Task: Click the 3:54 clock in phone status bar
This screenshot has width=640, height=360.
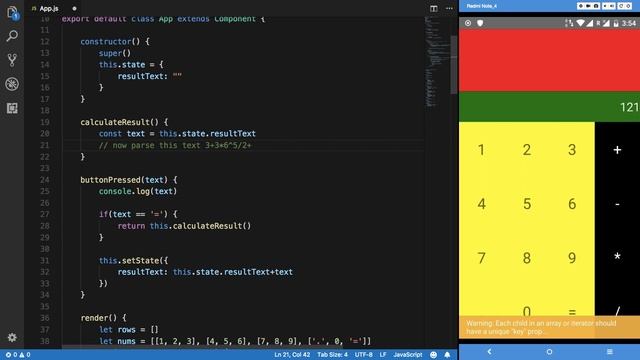Action: tap(629, 23)
